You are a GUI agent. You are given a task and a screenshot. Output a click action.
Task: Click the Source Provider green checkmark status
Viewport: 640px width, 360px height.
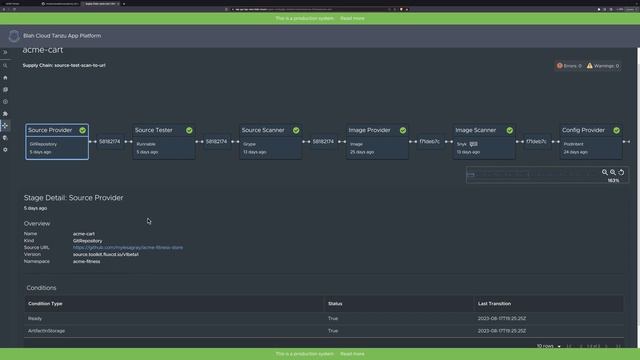[x=82, y=130]
